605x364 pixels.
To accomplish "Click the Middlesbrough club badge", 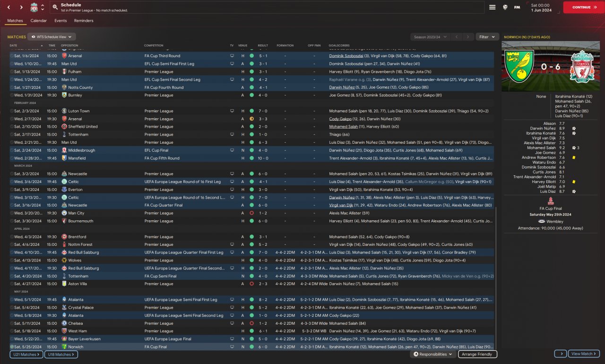I will pos(65,150).
